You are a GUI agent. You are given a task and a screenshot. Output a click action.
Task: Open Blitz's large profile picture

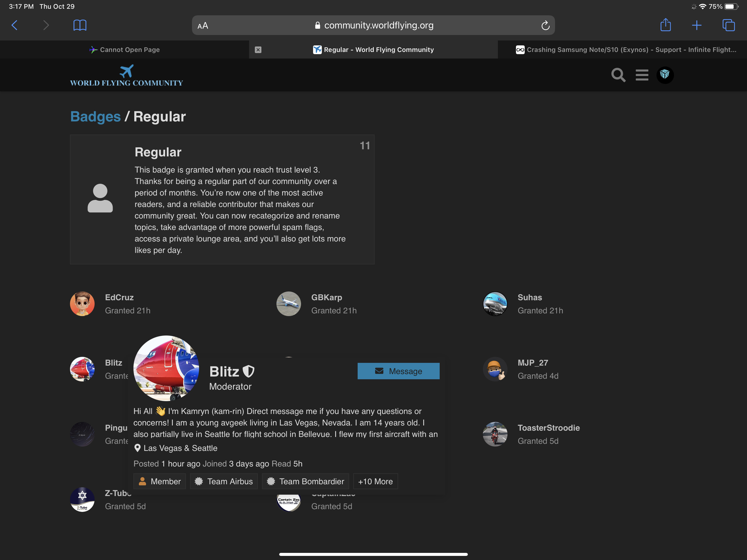click(166, 368)
